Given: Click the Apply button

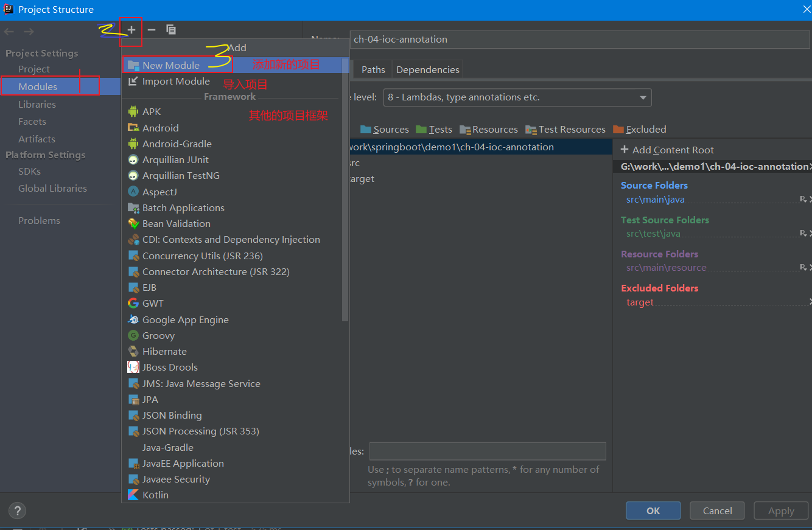Looking at the screenshot, I should (x=781, y=511).
